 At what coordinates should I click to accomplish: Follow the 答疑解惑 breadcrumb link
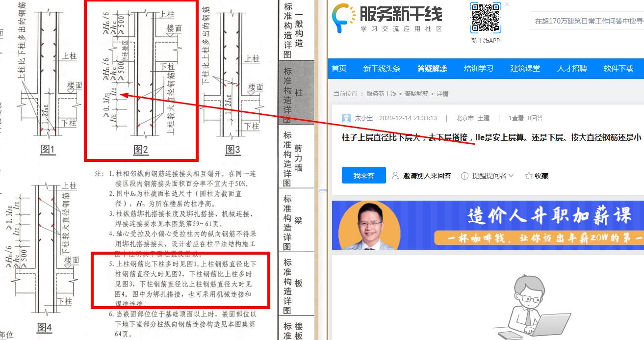pyautogui.click(x=416, y=94)
